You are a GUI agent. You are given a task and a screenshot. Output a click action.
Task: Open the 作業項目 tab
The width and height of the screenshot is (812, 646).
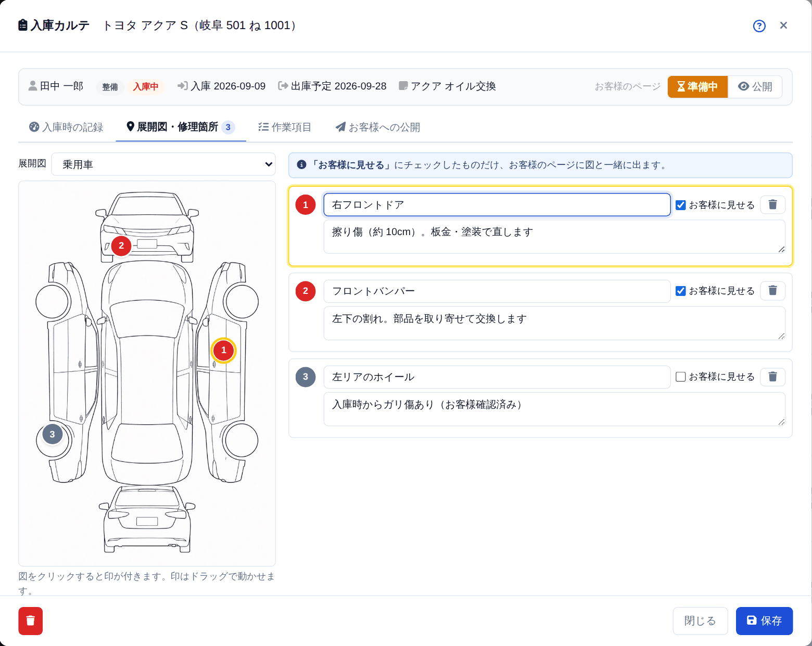(285, 127)
